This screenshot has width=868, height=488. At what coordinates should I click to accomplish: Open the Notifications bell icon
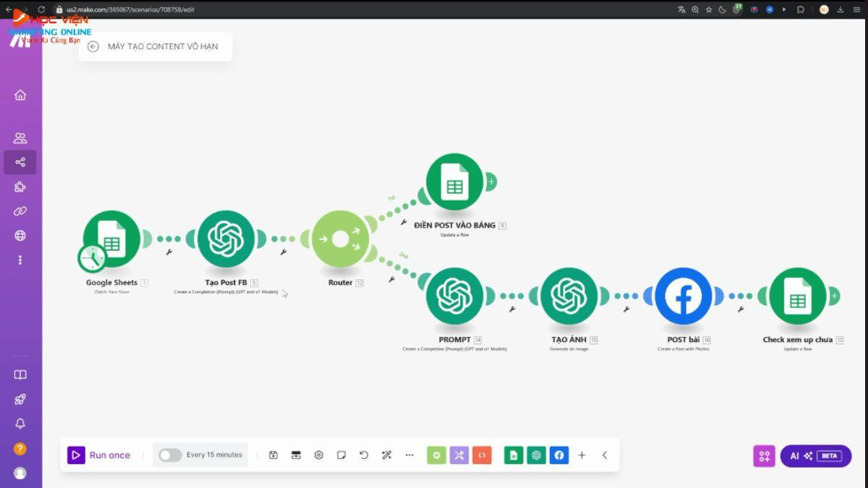click(x=20, y=424)
